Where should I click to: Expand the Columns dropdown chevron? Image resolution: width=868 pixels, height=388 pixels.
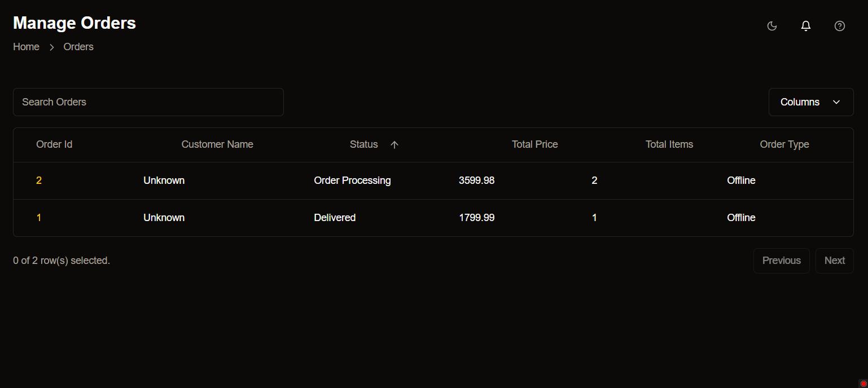[x=836, y=102]
